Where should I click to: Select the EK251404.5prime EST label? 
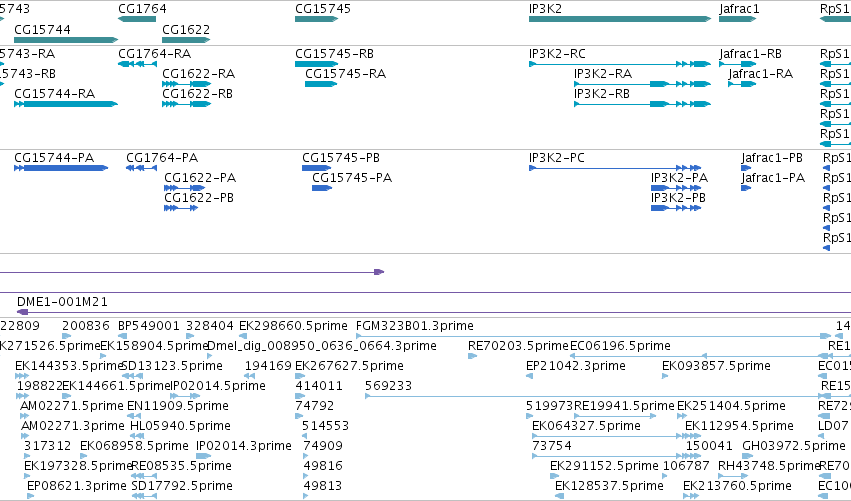coord(731,406)
